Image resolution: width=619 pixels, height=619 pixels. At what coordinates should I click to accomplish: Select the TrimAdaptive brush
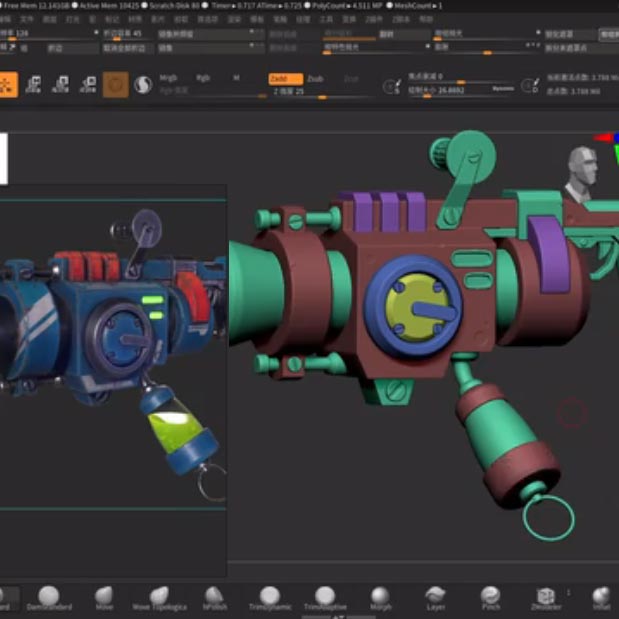[x=325, y=598]
